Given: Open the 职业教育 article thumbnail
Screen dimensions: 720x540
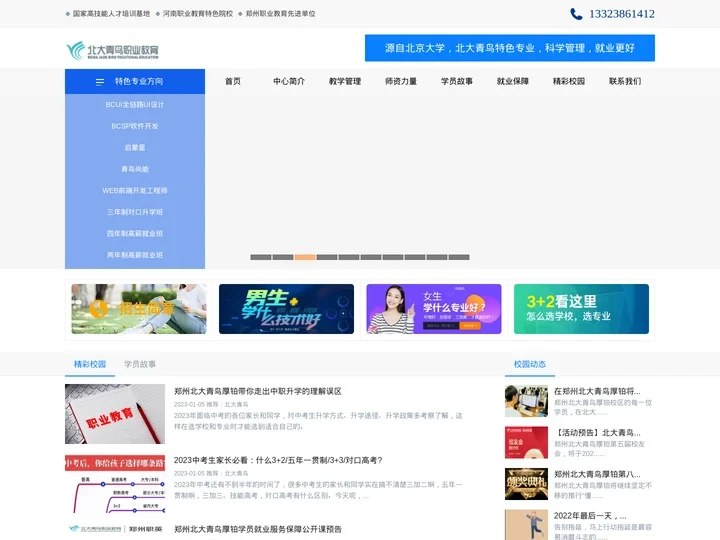Looking at the screenshot, I should coord(115,414).
